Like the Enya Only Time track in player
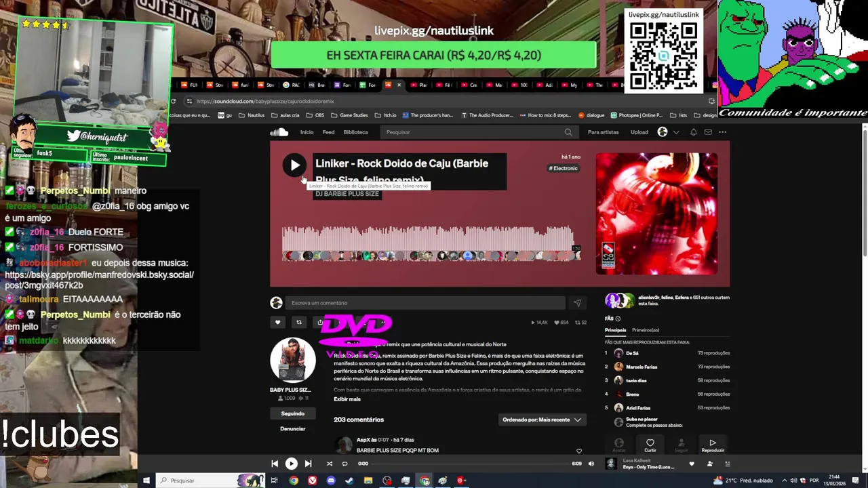Image resolution: width=868 pixels, height=488 pixels. click(x=692, y=464)
